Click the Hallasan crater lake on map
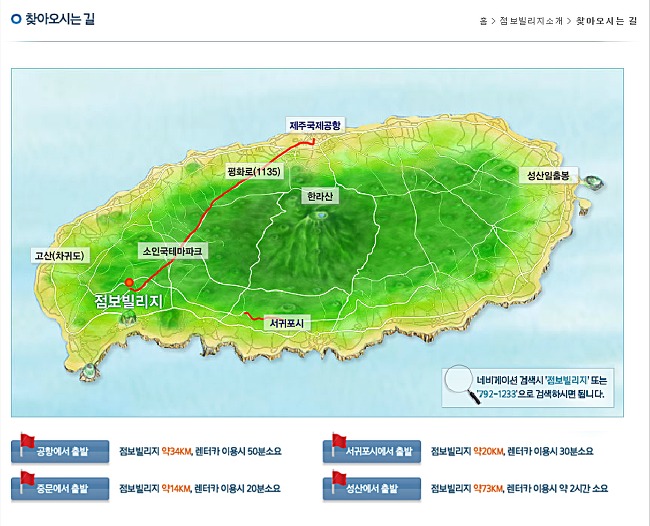This screenshot has width=650, height=526. pyautogui.click(x=321, y=215)
